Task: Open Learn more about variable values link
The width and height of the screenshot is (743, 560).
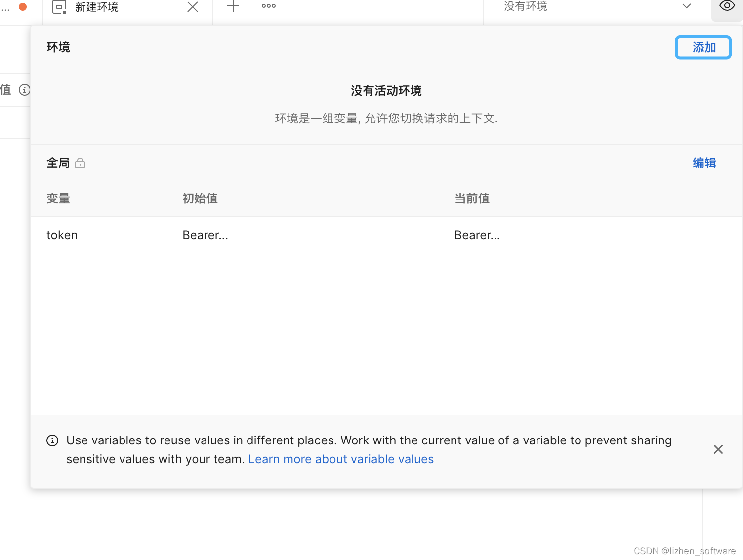Action: (x=341, y=459)
